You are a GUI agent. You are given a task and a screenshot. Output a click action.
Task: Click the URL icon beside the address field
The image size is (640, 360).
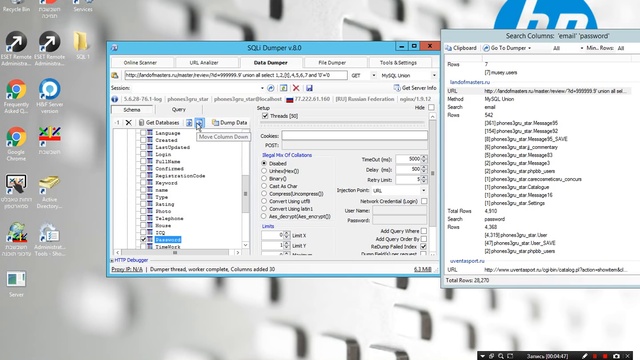coord(115,76)
